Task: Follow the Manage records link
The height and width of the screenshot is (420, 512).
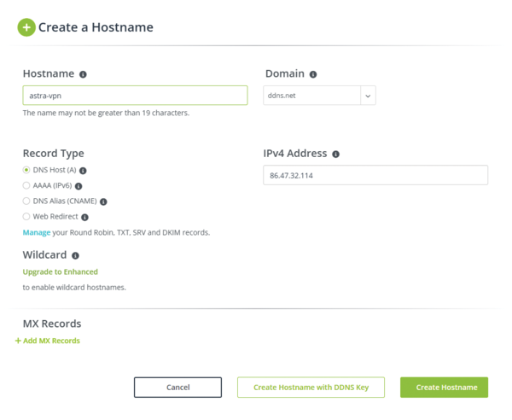Action: pyautogui.click(x=37, y=232)
